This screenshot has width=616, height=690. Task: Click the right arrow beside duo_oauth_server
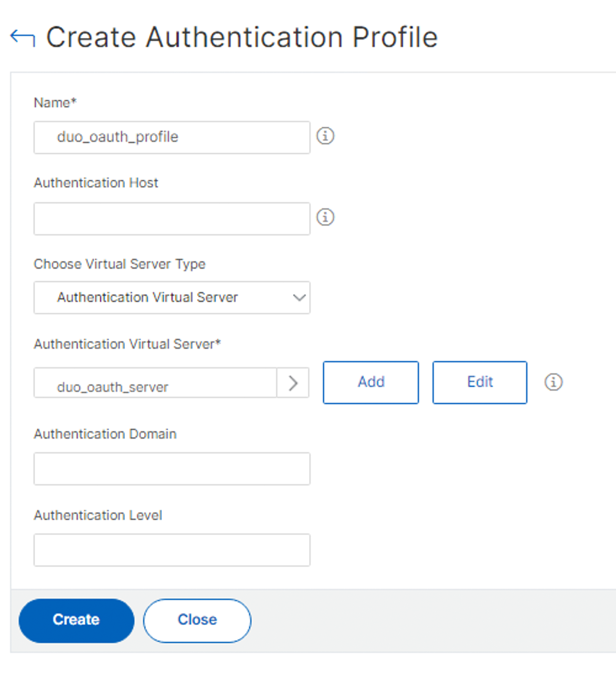(x=293, y=383)
